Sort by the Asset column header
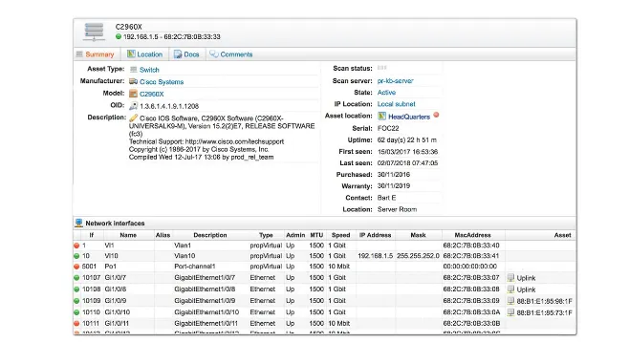The height and width of the screenshot is (364, 629). click(562, 235)
